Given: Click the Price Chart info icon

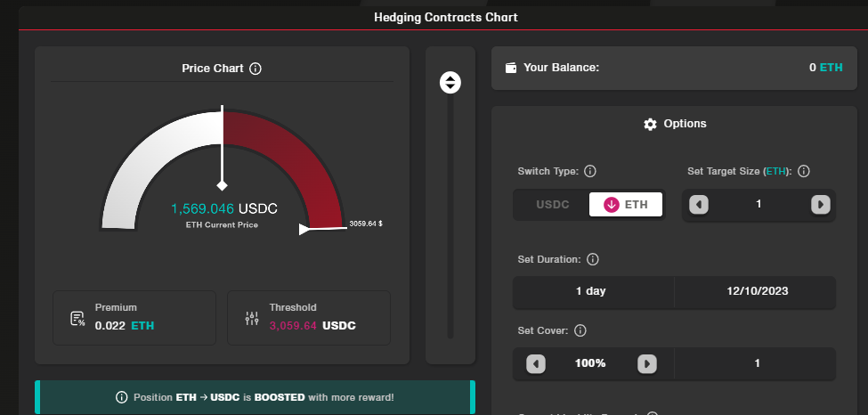Looking at the screenshot, I should coord(256,69).
